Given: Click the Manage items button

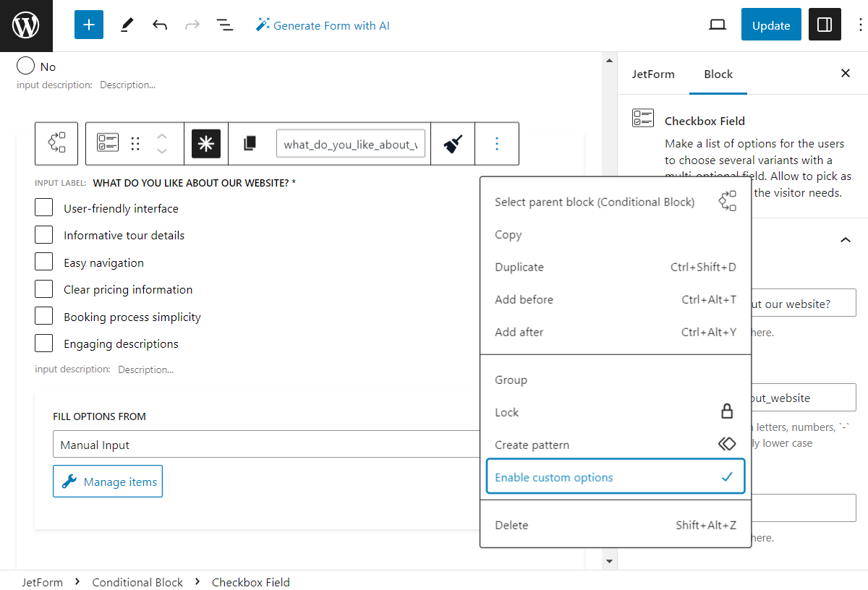Looking at the screenshot, I should point(107,481).
